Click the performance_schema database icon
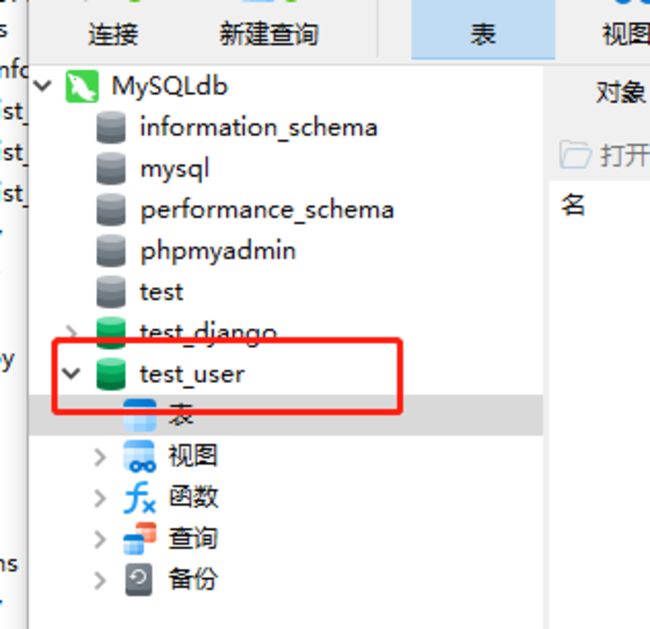Screen dimensions: 650x629 tap(111, 210)
